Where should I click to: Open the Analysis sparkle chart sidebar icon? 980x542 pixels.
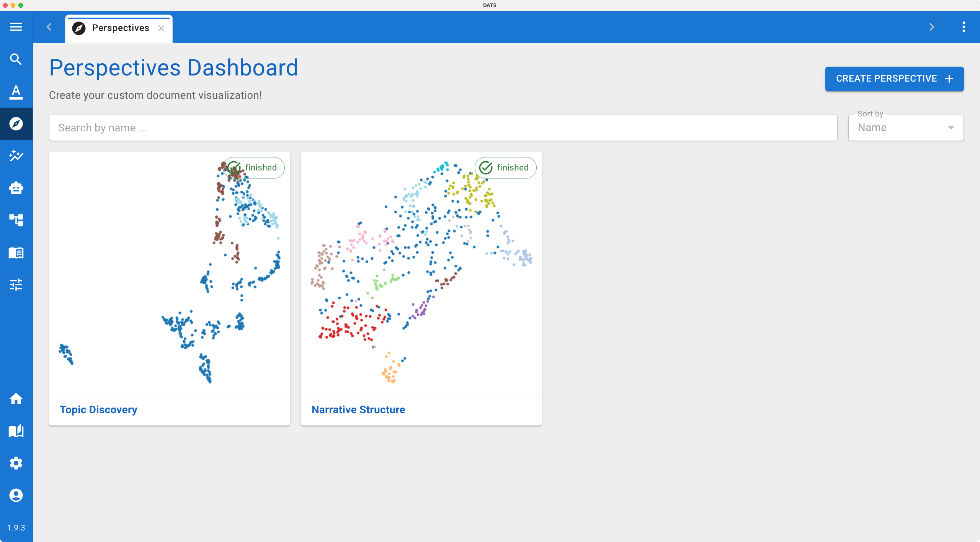16,156
